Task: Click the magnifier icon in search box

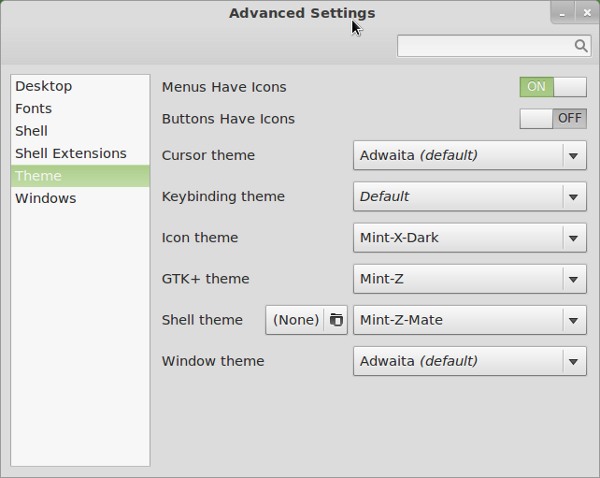Action: click(581, 46)
